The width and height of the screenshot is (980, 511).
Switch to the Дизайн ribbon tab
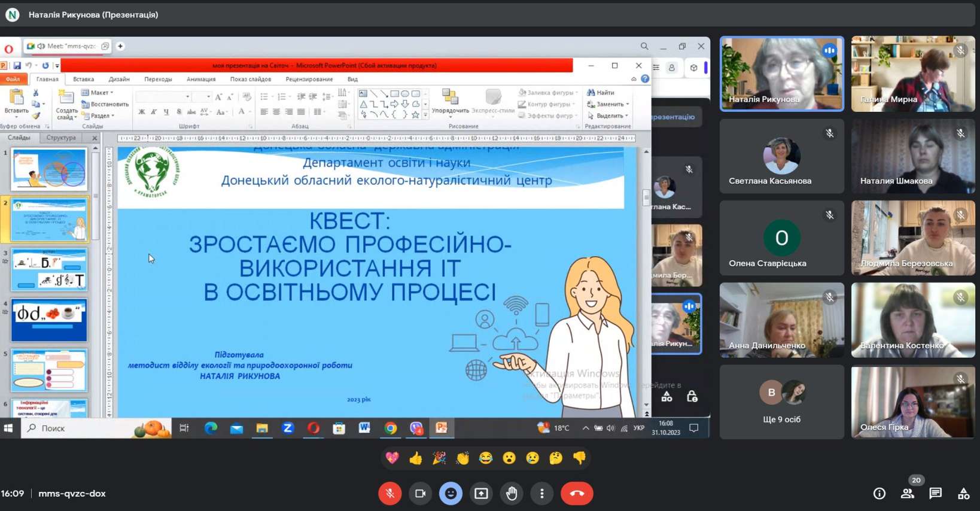119,79
